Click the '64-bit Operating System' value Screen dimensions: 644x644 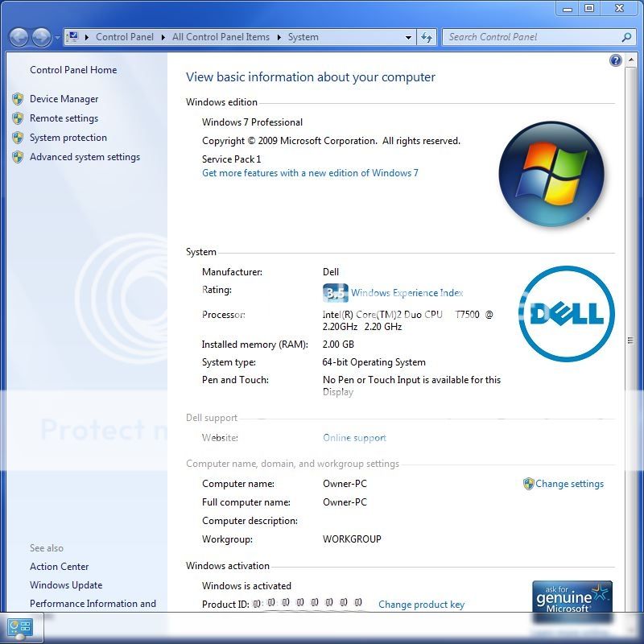(x=374, y=362)
